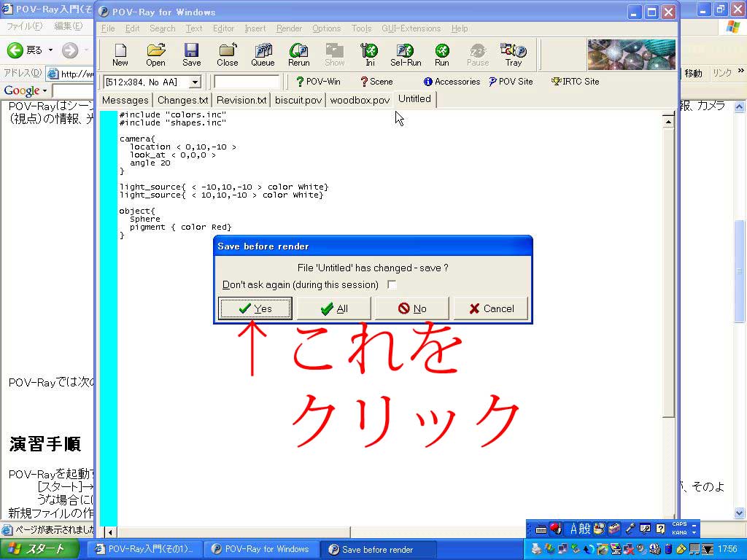The image size is (747, 560).
Task: Select Save before render taskbar item
Action: point(378,549)
